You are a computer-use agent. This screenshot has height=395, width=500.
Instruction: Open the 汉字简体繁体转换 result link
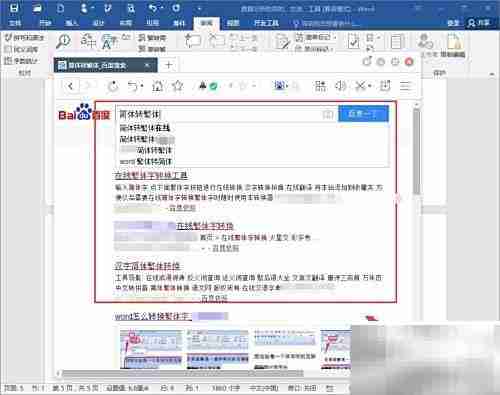click(147, 266)
